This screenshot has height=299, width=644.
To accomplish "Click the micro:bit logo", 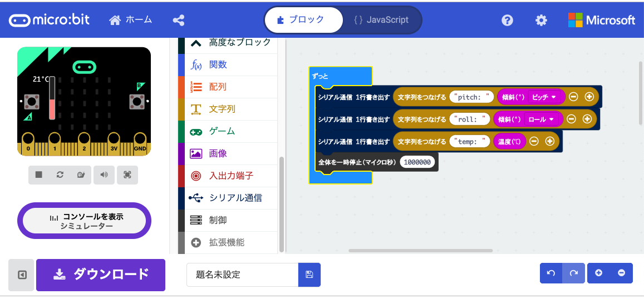I will 50,20.
